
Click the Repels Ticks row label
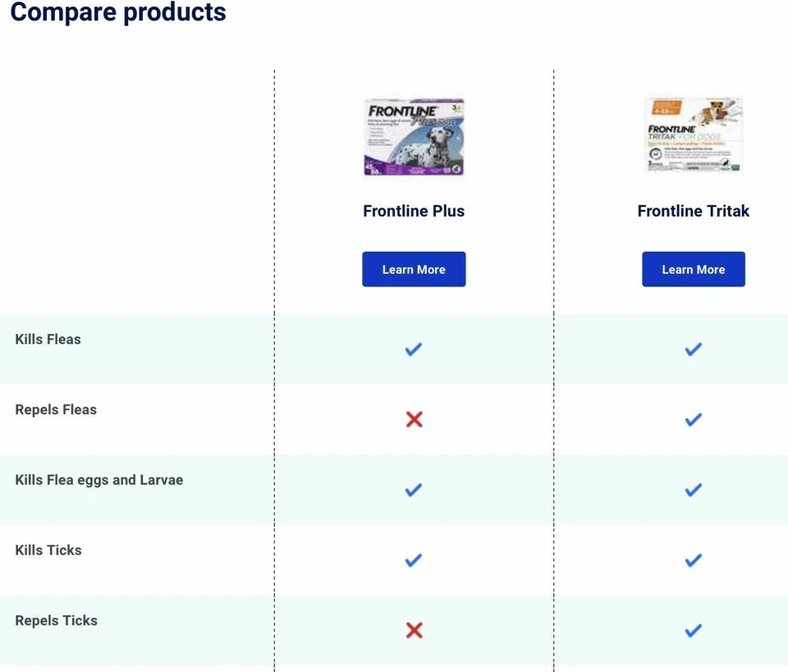pyautogui.click(x=56, y=620)
